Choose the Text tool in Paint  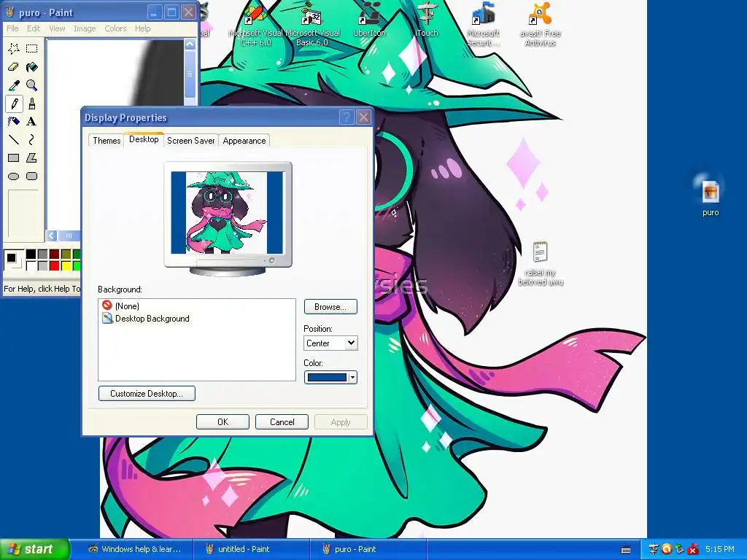tap(31, 122)
